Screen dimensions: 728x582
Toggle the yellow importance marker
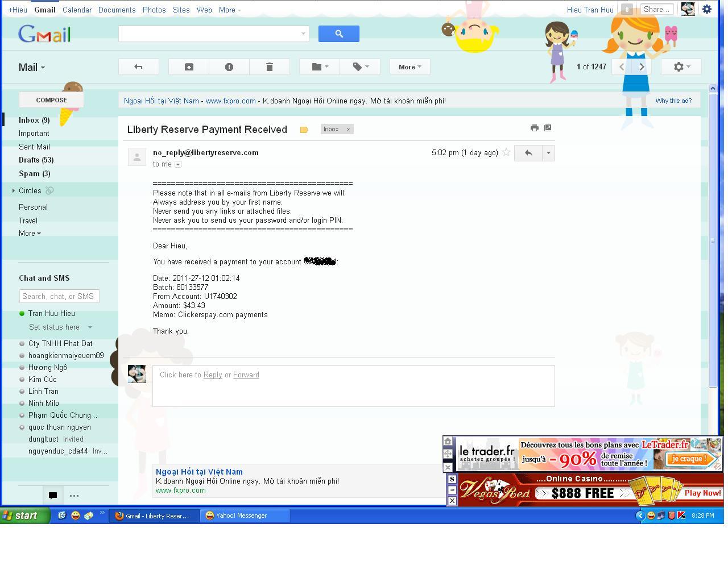click(x=304, y=130)
